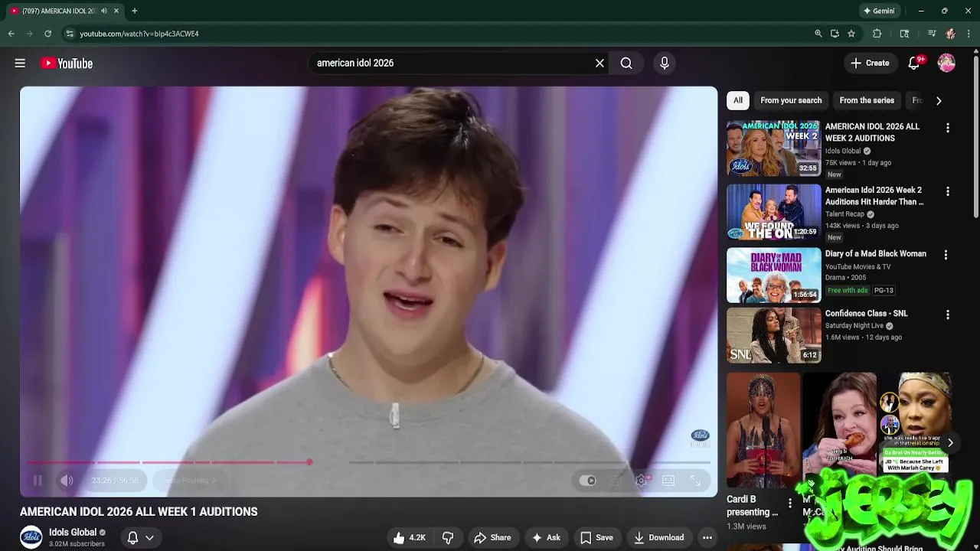View site information icon in address bar
This screenshot has width=980, height=551.
click(x=70, y=34)
